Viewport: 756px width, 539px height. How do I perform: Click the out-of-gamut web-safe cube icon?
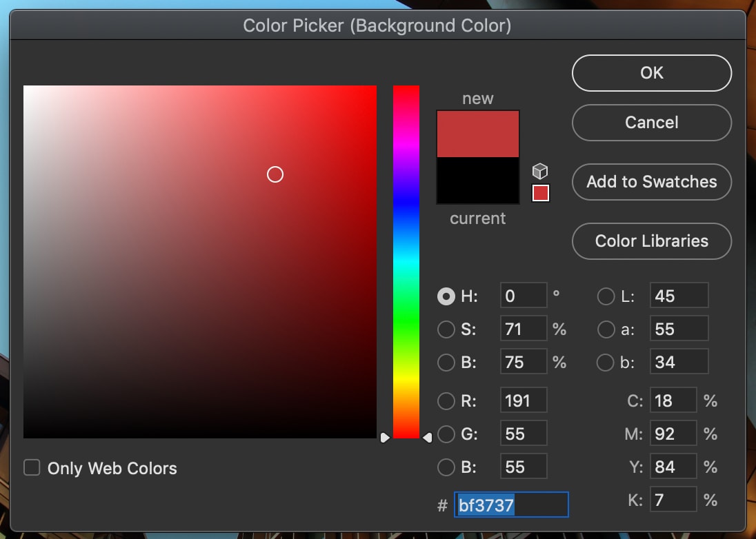click(541, 171)
